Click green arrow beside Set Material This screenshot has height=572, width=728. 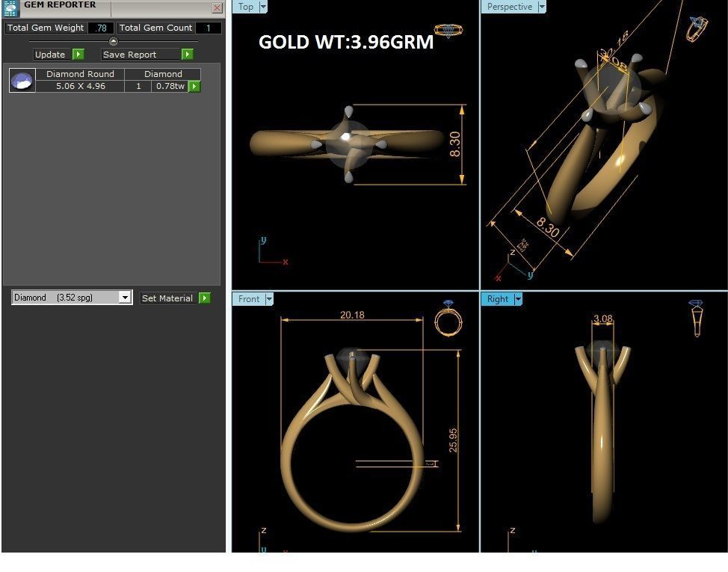(x=205, y=298)
